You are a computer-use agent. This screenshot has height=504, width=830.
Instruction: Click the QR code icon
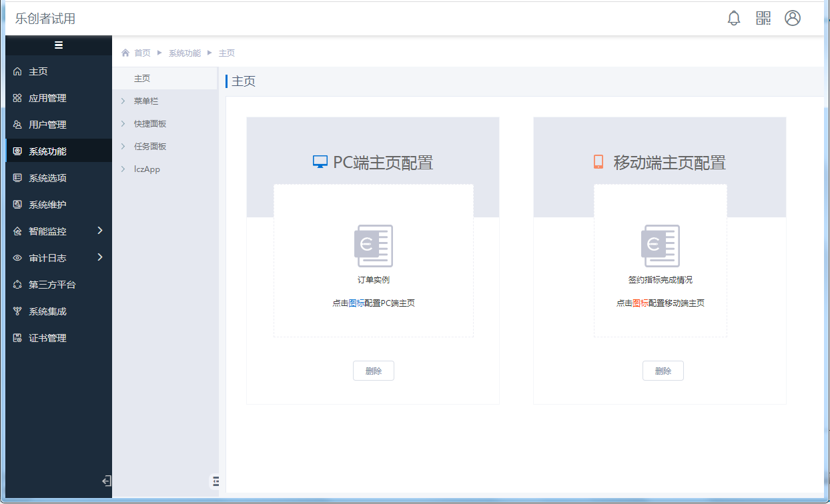(x=763, y=18)
